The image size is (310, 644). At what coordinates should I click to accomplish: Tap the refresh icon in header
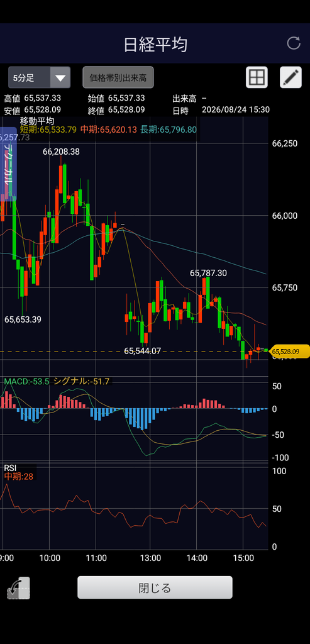pyautogui.click(x=294, y=43)
